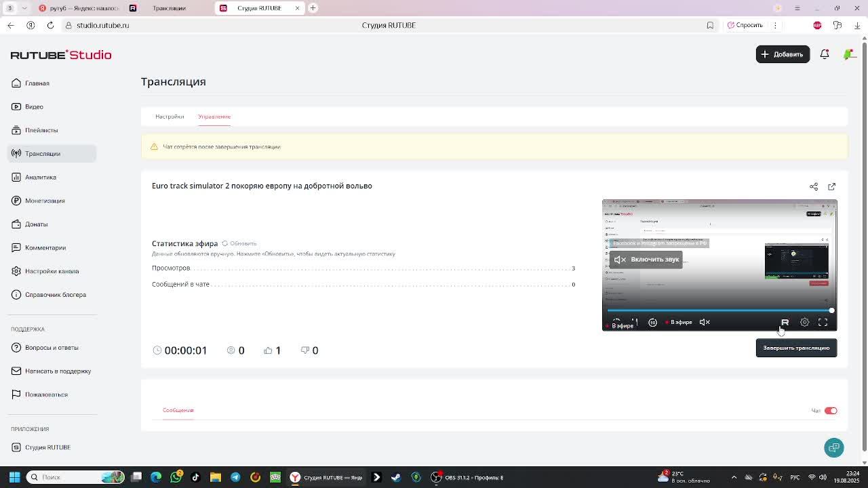868x488 pixels.
Task: Click the player progress bar
Action: tap(719, 310)
